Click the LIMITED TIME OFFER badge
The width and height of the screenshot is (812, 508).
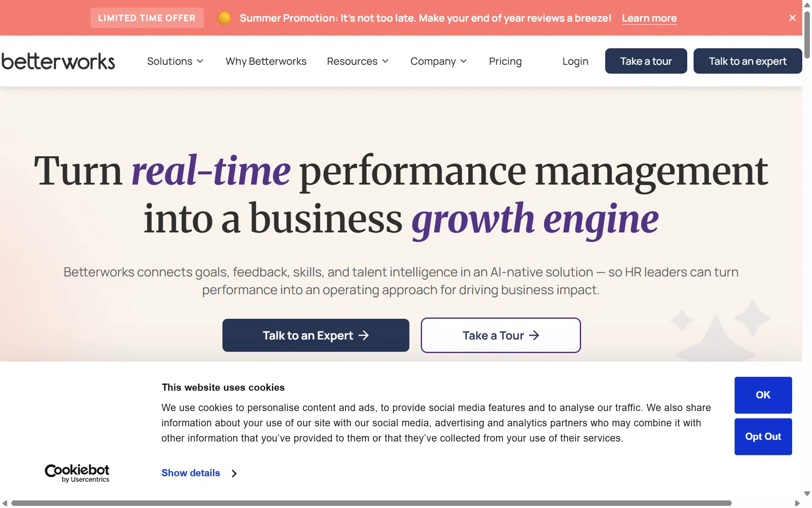tap(147, 18)
